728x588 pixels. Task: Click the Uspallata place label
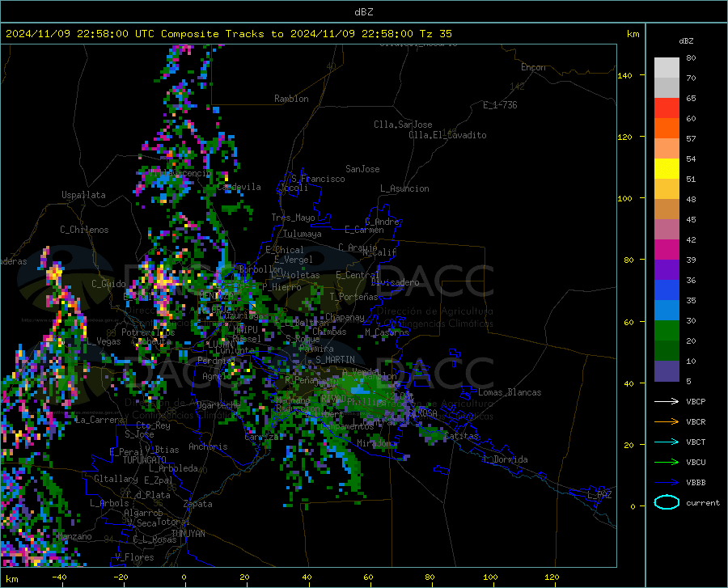[x=83, y=195]
